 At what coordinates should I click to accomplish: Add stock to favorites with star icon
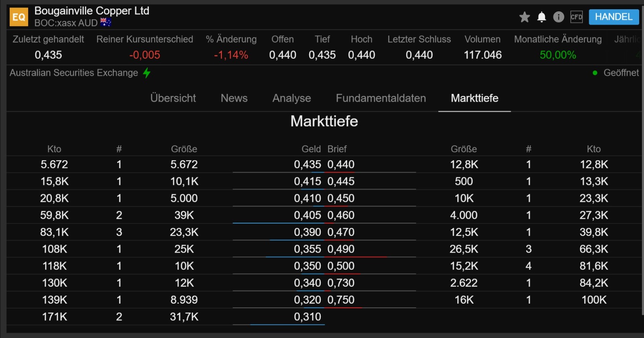524,17
